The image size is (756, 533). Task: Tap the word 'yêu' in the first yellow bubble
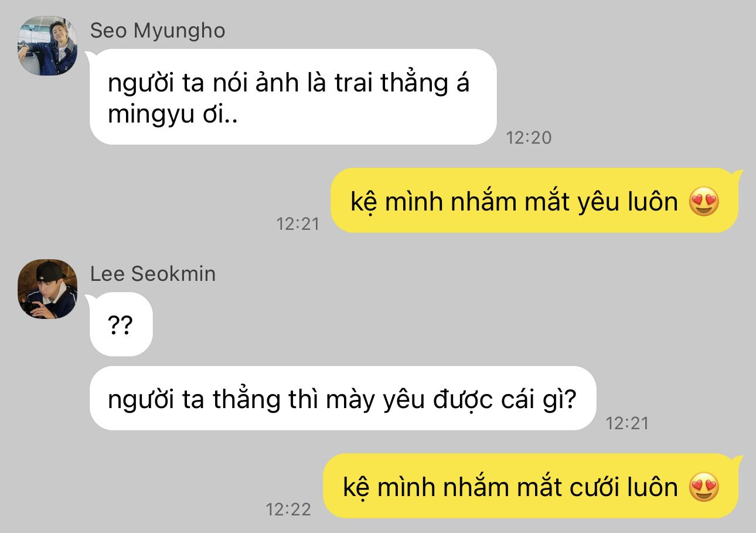click(592, 202)
